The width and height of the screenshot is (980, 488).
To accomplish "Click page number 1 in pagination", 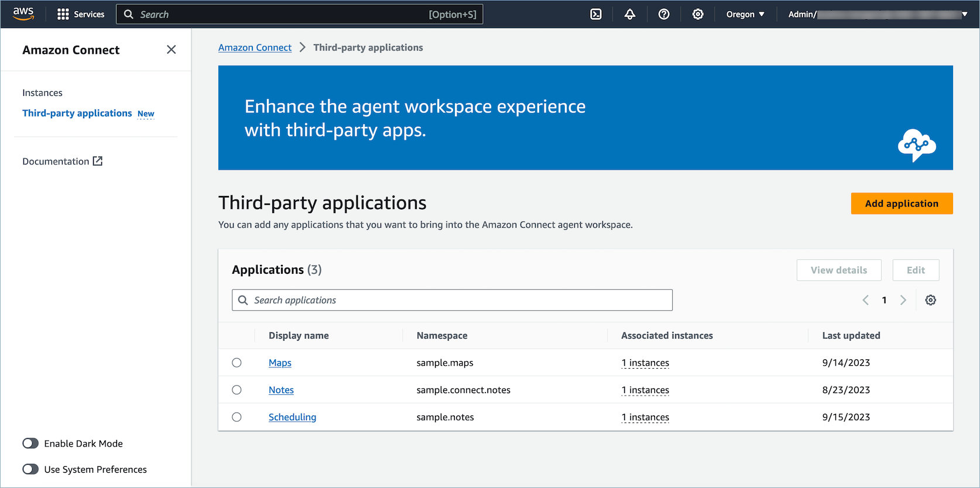I will tap(884, 300).
